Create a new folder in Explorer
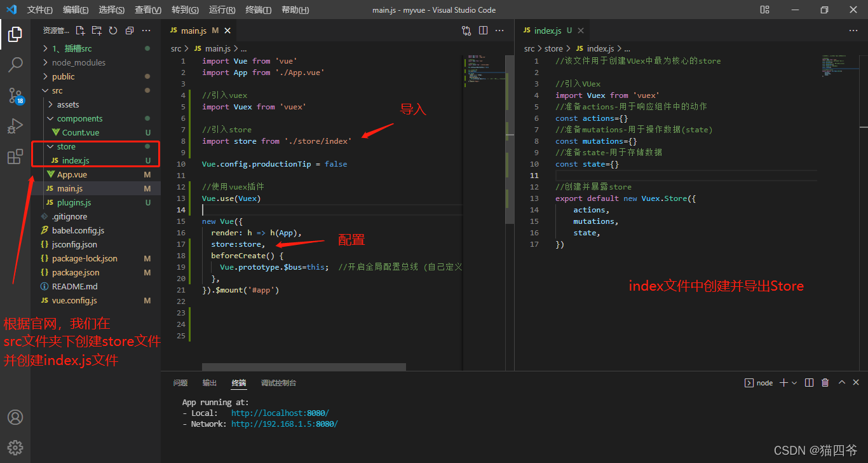The image size is (868, 463). (x=97, y=31)
